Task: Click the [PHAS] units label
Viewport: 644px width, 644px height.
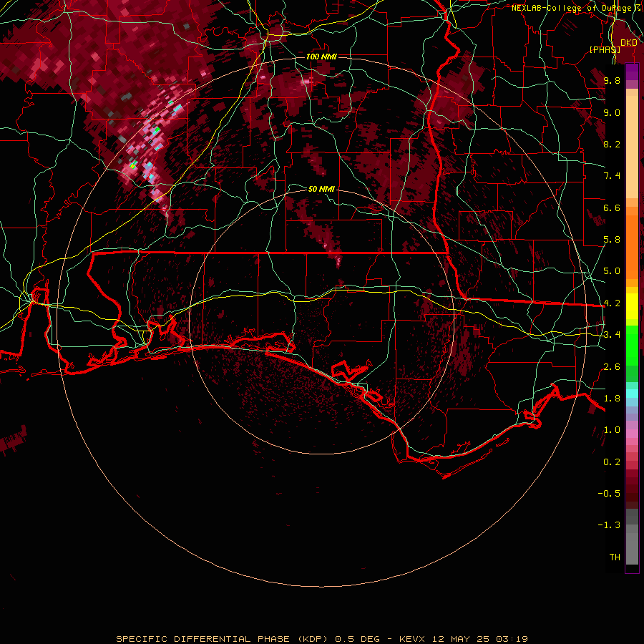Action: tap(605, 49)
